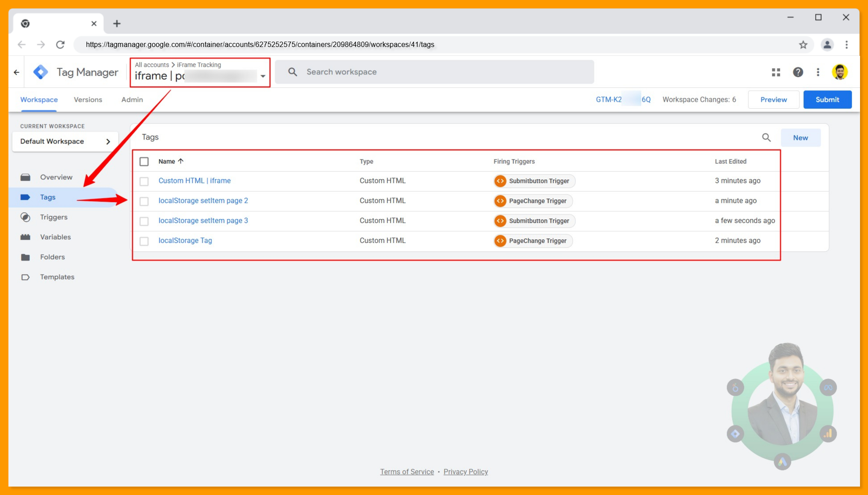868x495 pixels.
Task: Toggle the Name column sort arrow
Action: [181, 161]
